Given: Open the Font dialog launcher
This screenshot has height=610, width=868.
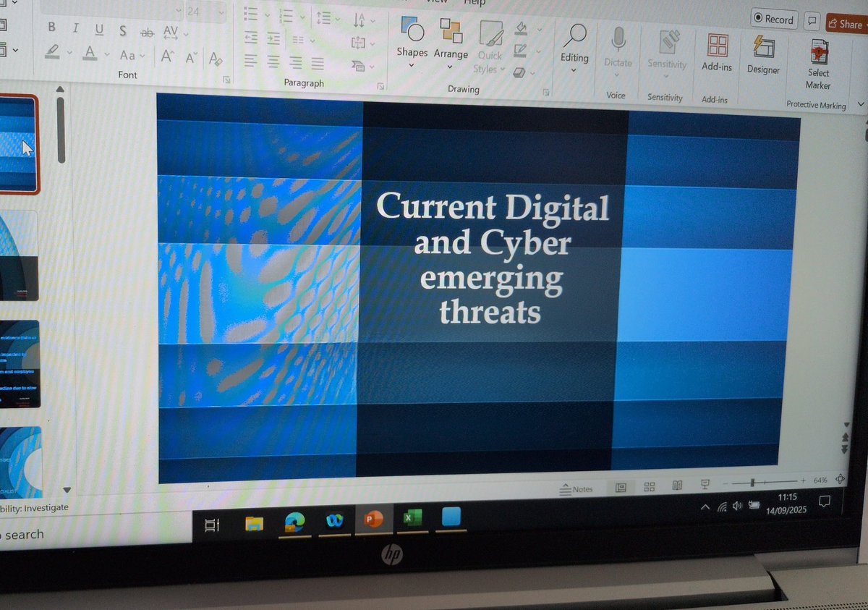Looking at the screenshot, I should [226, 80].
